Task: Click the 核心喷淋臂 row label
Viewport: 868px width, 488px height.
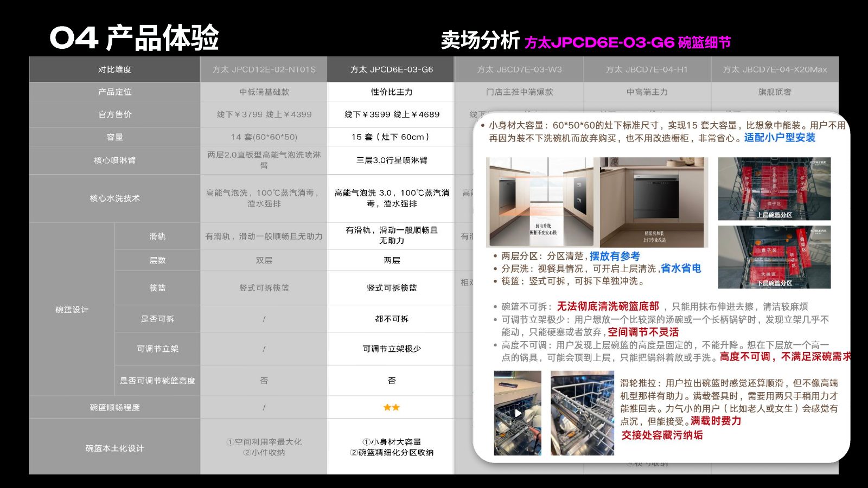Action: pos(114,160)
